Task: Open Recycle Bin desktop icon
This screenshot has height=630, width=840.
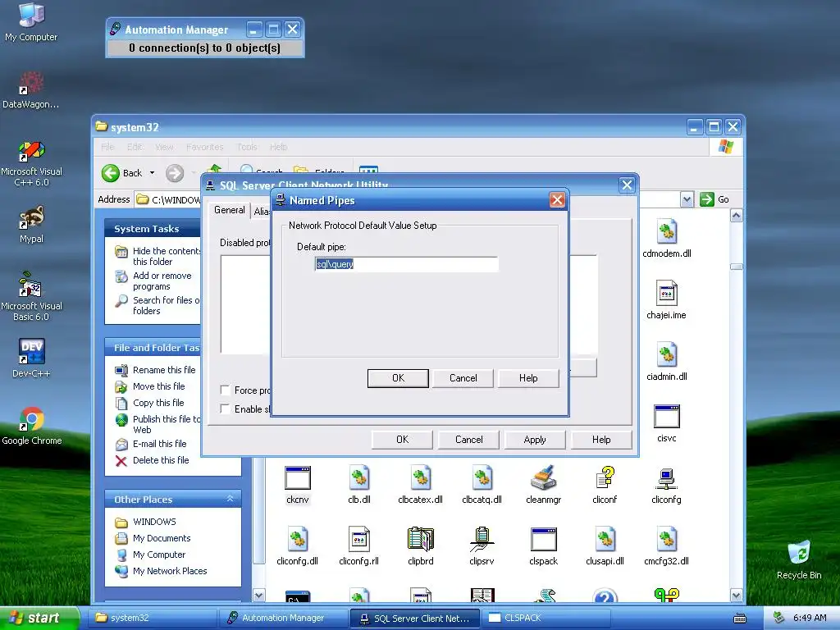Action: pos(799,560)
